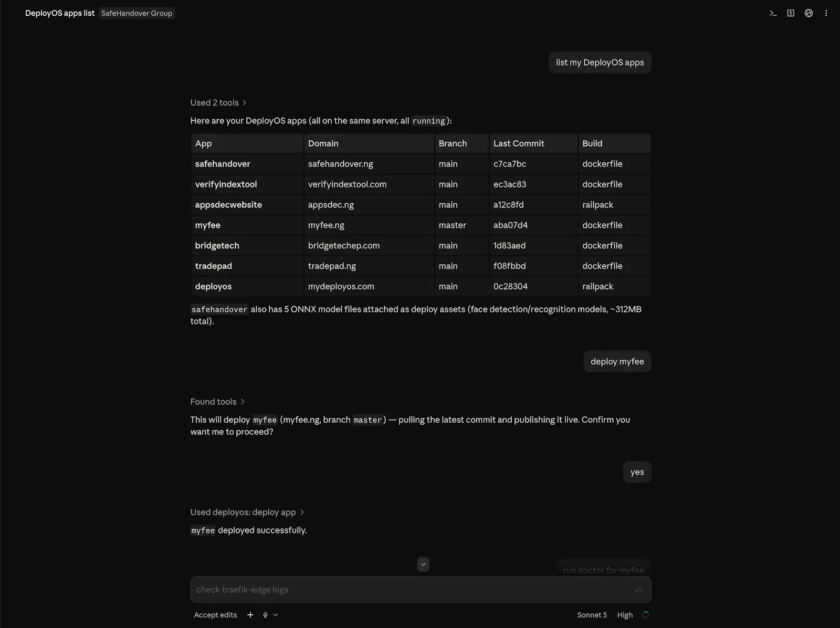Open the Sonnet 5 model selector
Viewport: 840px width, 628px height.
pos(592,615)
